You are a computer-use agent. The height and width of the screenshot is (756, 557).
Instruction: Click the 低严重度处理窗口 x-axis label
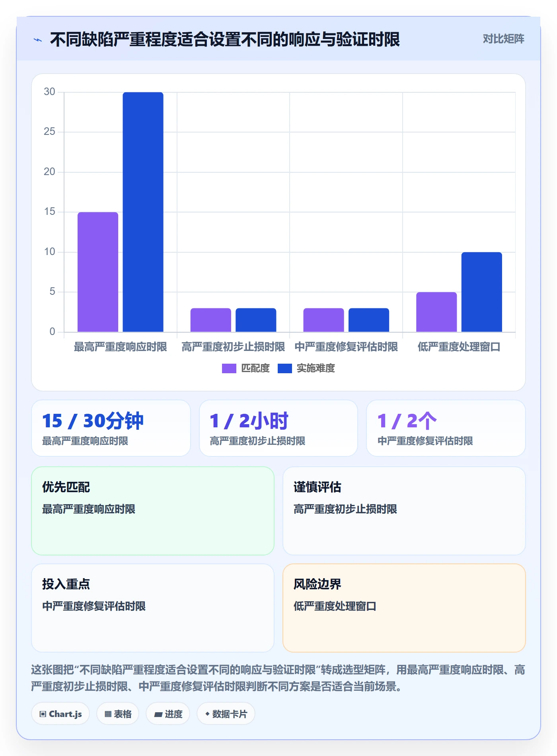tap(459, 347)
